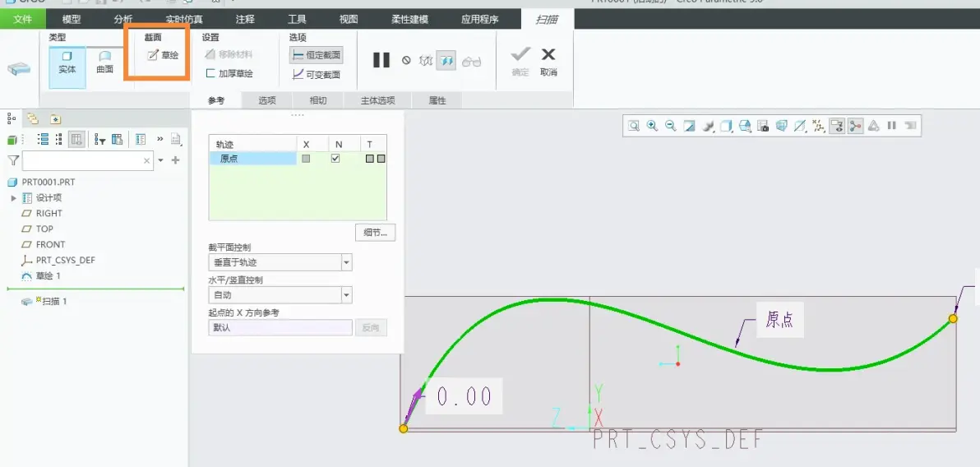Pause the sweep feature preview
This screenshot has height=467, width=980.
point(381,60)
